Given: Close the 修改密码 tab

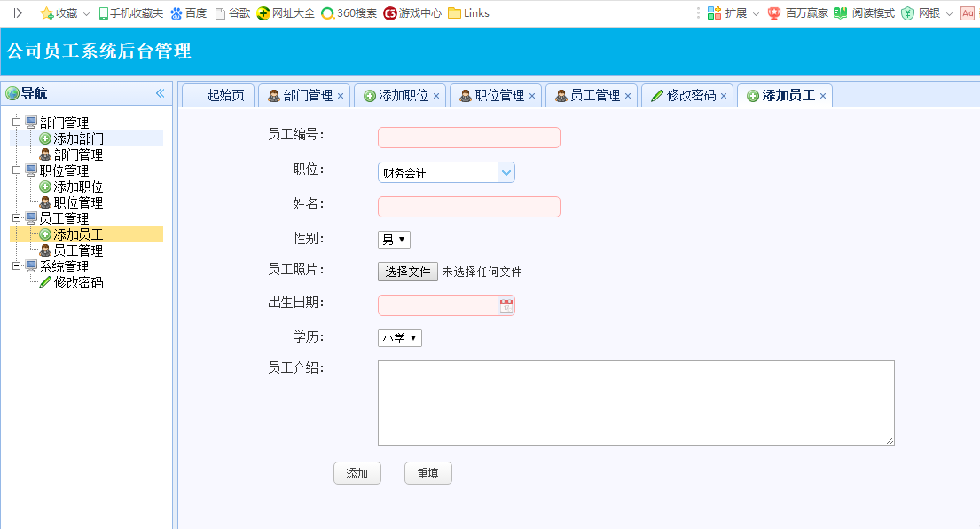Looking at the screenshot, I should [x=724, y=96].
